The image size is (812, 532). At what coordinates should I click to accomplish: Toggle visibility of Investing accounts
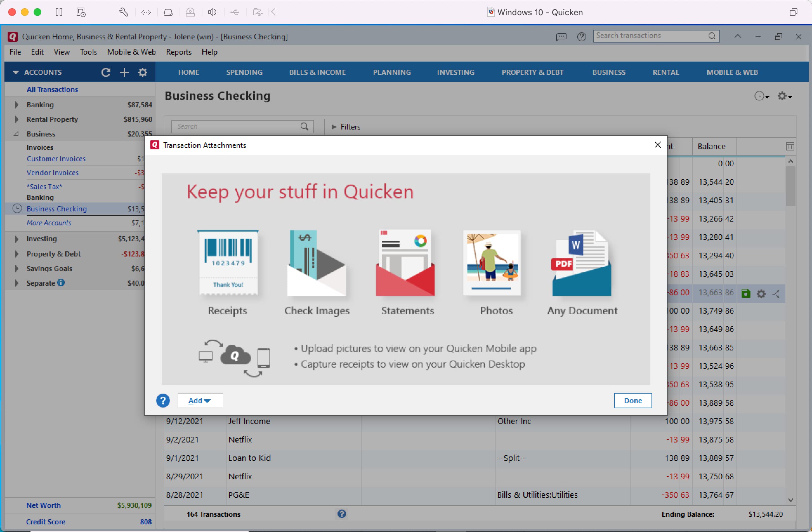click(17, 239)
